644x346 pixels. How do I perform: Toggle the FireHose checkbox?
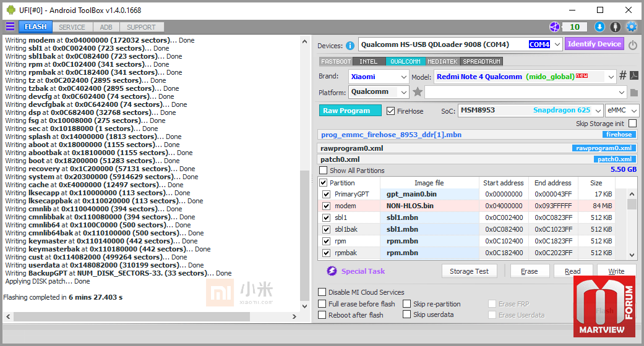click(390, 111)
